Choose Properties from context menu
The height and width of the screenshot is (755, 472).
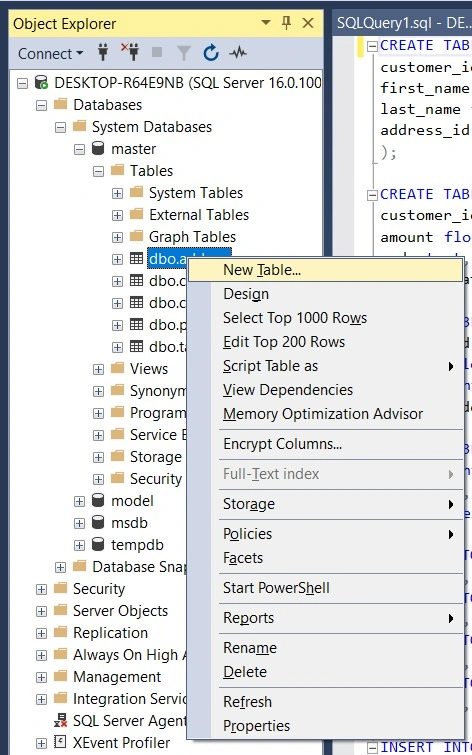click(x=325, y=726)
